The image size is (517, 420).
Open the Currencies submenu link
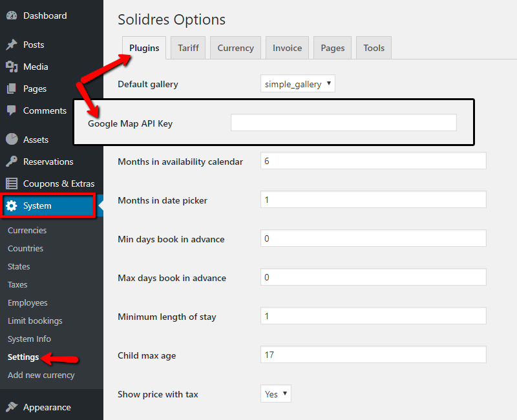(27, 230)
